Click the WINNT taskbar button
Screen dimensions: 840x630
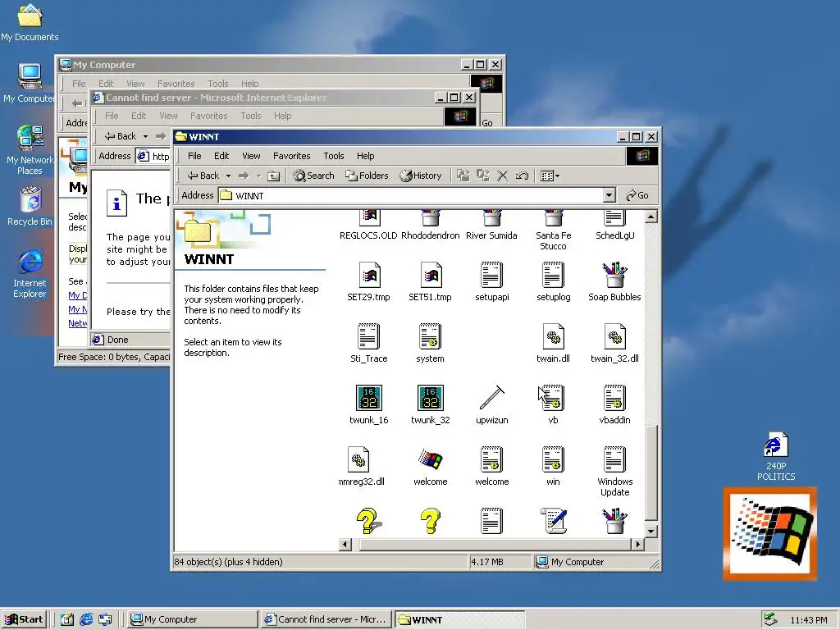(x=459, y=619)
